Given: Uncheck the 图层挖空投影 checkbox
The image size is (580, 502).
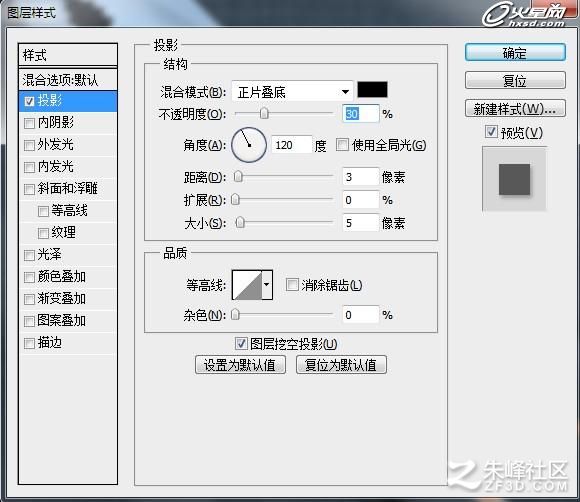Looking at the screenshot, I should 241,344.
